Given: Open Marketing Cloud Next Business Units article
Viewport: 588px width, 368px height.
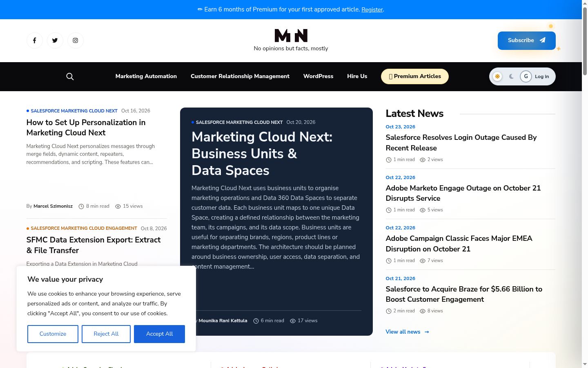Looking at the screenshot, I should (x=262, y=153).
